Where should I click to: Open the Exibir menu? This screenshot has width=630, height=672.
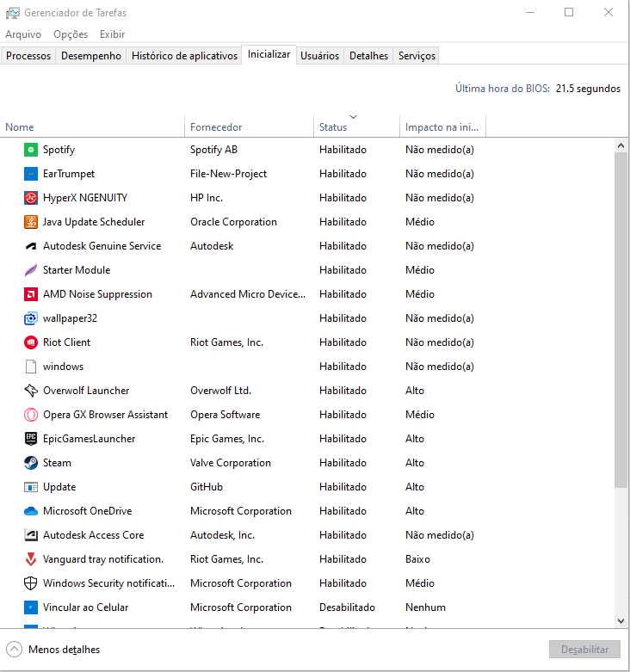click(112, 34)
